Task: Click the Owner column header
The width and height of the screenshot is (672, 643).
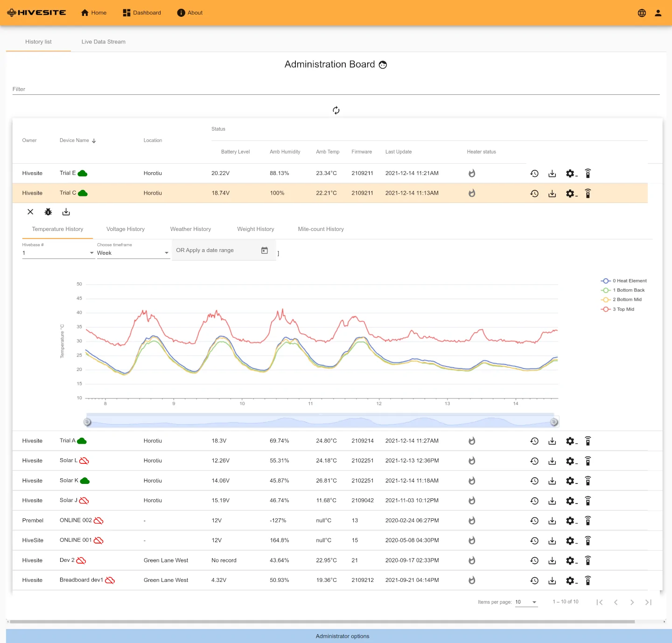Action: [29, 140]
